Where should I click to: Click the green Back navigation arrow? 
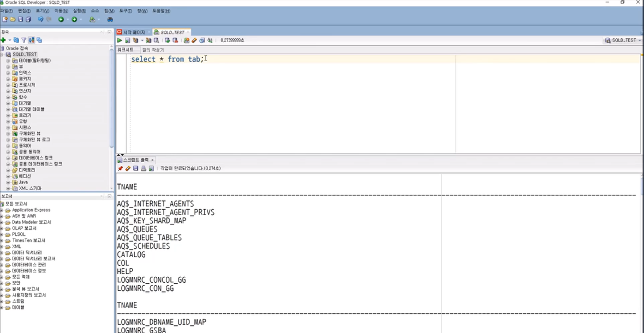point(61,19)
